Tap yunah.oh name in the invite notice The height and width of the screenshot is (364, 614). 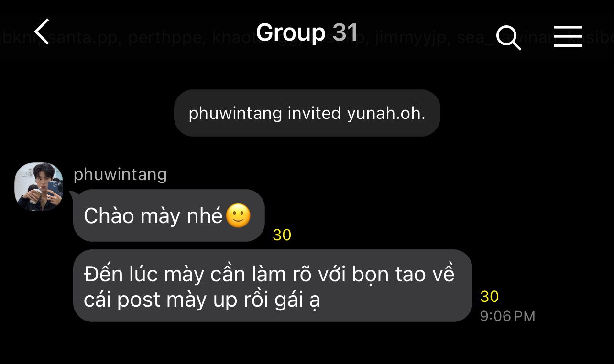pyautogui.click(x=386, y=114)
